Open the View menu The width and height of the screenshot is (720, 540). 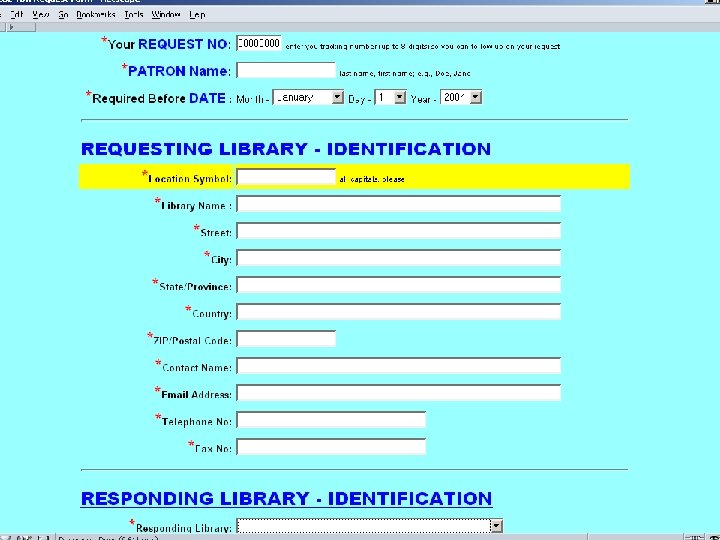[41, 15]
